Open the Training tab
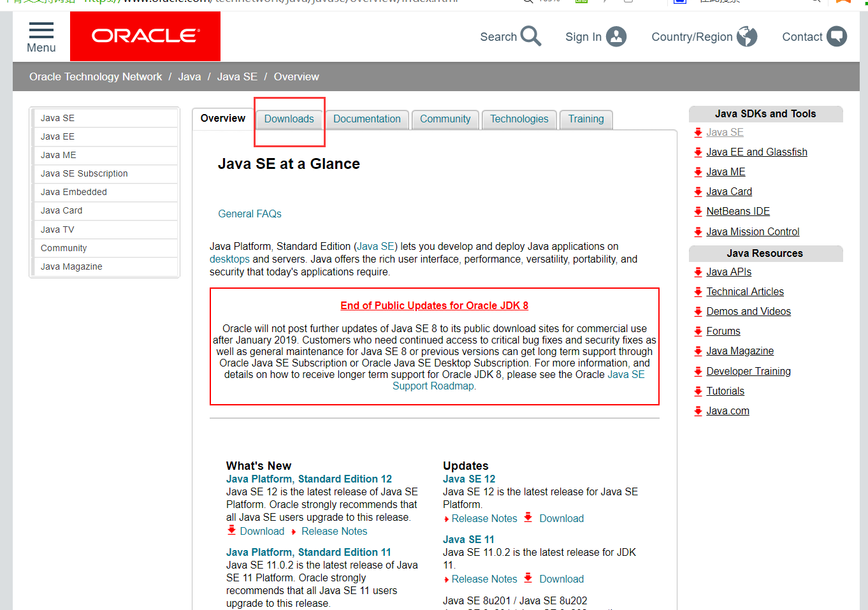 coord(586,119)
